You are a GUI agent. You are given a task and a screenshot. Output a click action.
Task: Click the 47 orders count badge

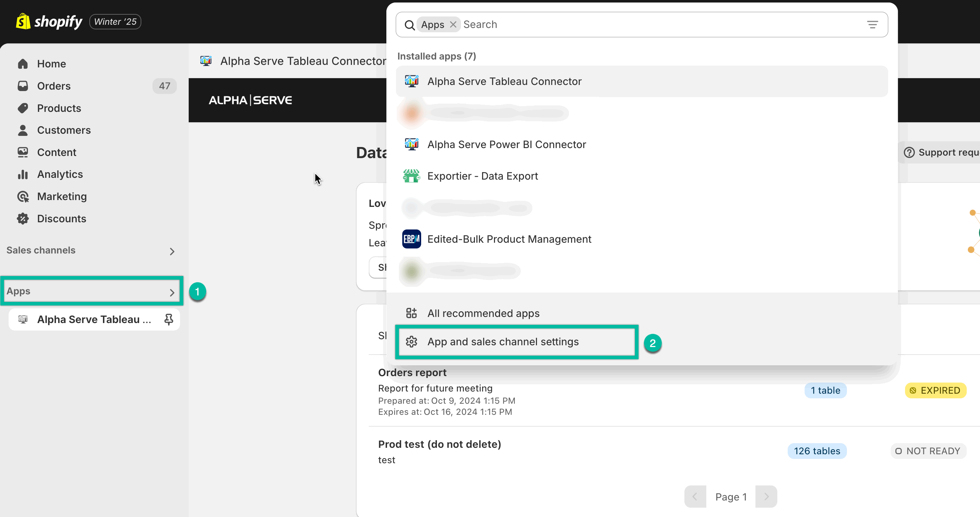tap(164, 86)
